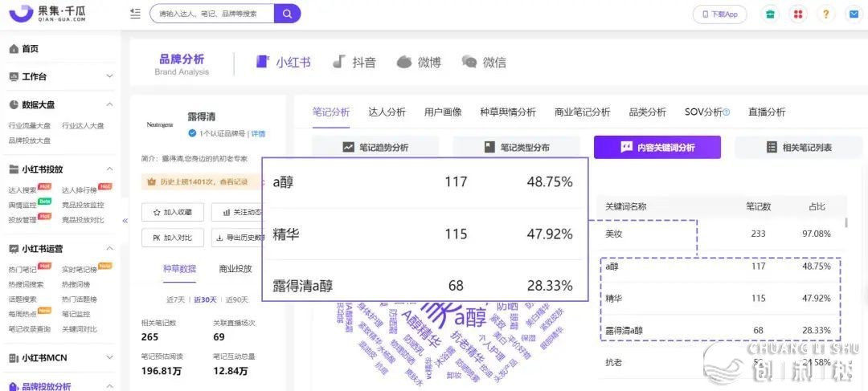This screenshot has height=391, width=868.
Task: Switch to the 种草舆情分析 tab
Action: tap(508, 112)
